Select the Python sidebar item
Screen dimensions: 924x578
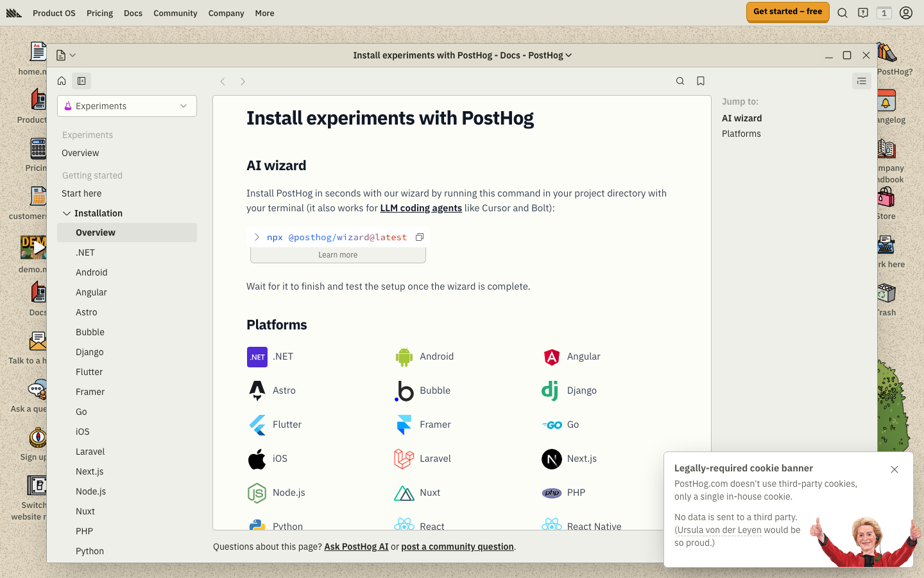90,551
